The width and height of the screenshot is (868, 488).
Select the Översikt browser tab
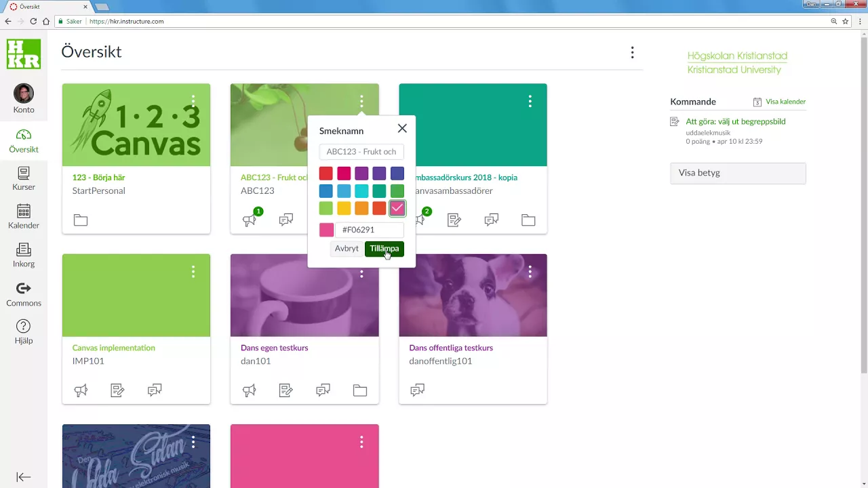point(47,7)
